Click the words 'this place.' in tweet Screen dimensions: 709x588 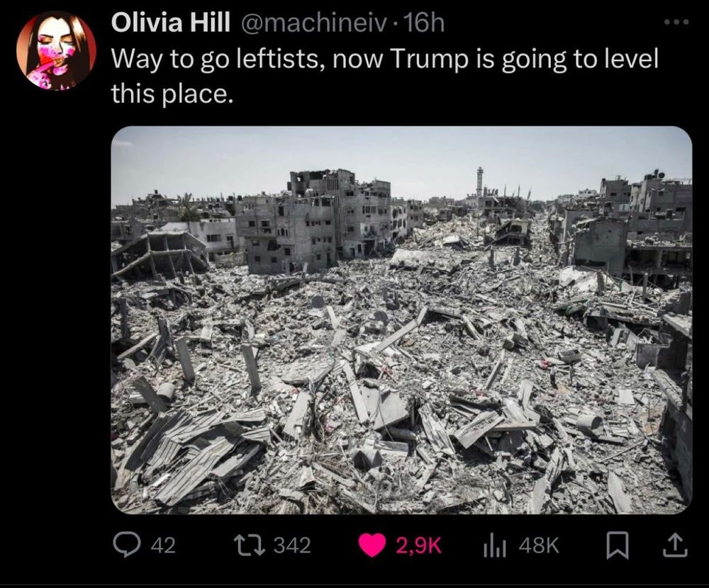[x=173, y=94]
